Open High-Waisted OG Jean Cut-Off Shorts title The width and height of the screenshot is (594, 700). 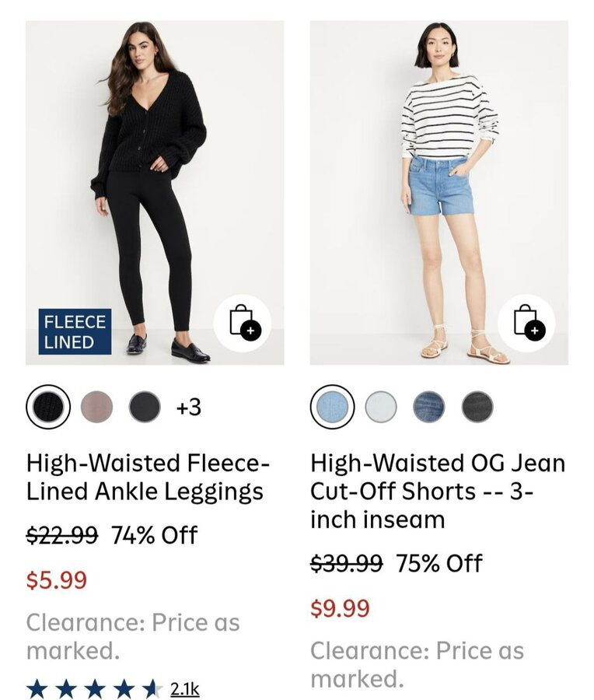pyautogui.click(x=437, y=492)
